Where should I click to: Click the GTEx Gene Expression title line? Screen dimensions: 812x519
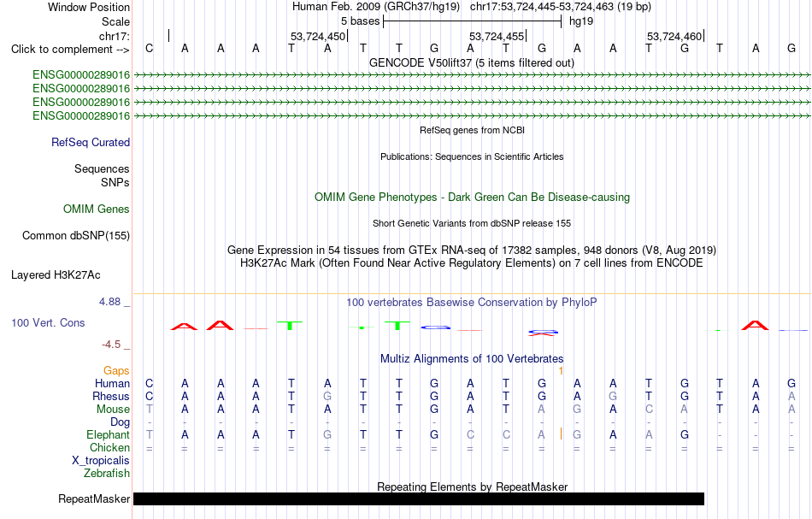coord(472,251)
